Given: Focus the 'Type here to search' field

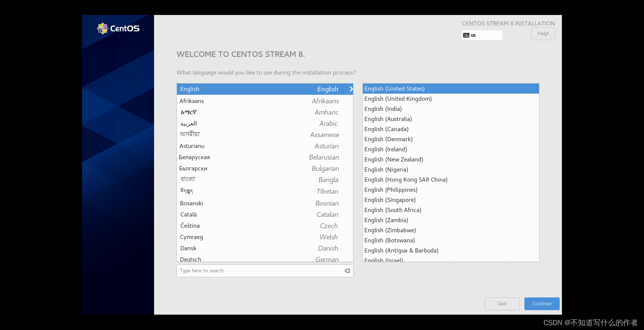Looking at the screenshot, I should pos(265,271).
